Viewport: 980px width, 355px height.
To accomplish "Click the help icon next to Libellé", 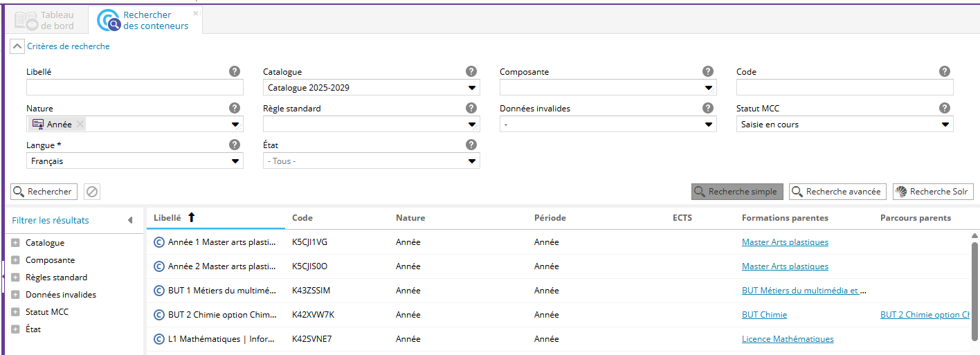I will 235,71.
